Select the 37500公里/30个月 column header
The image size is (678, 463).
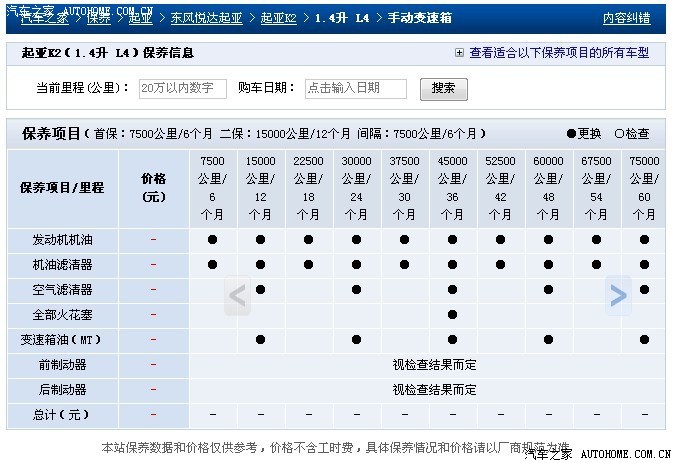click(x=405, y=188)
